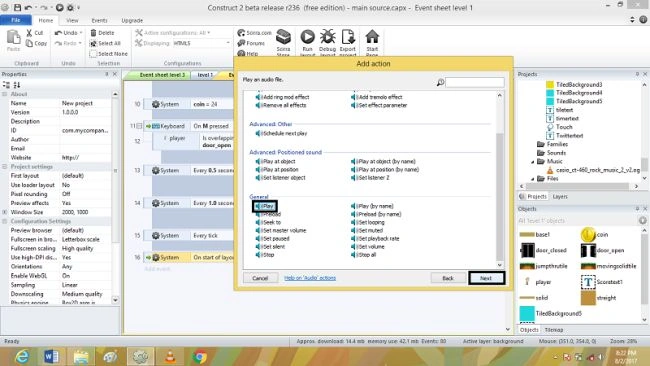Image resolution: width=650 pixels, height=366 pixels.
Task: Click the Export project icon
Action: [x=348, y=37]
